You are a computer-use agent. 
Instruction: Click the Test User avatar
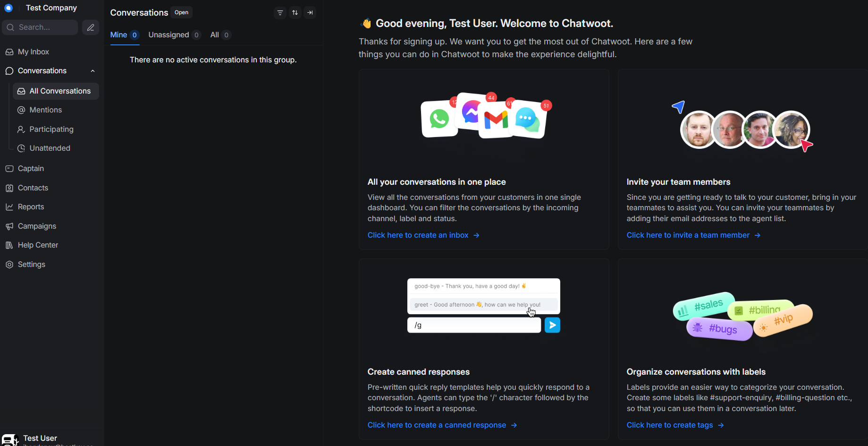point(9,440)
